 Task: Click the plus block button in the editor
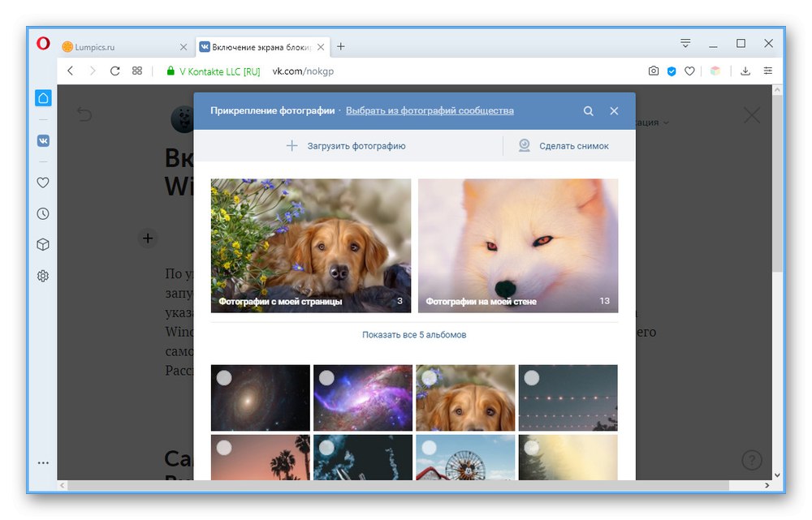pyautogui.click(x=148, y=239)
